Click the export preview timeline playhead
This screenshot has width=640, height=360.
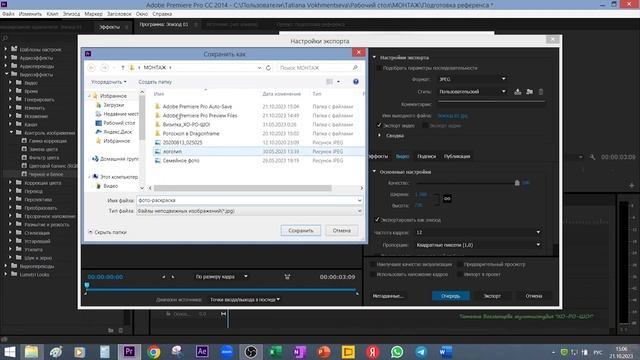87,285
